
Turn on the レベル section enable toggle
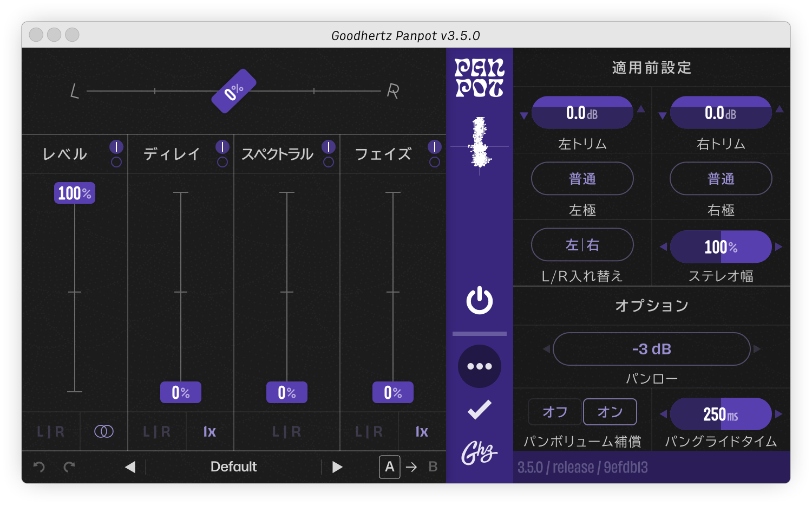point(116,147)
